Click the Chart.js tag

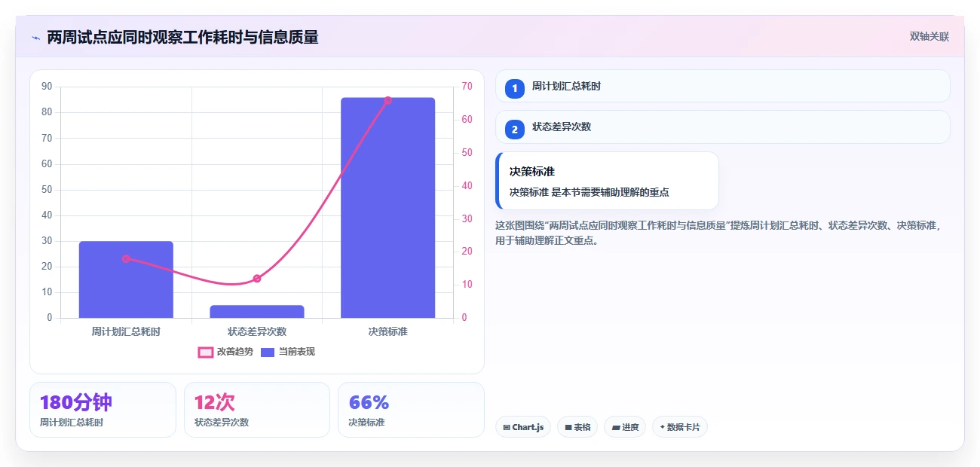(x=523, y=427)
